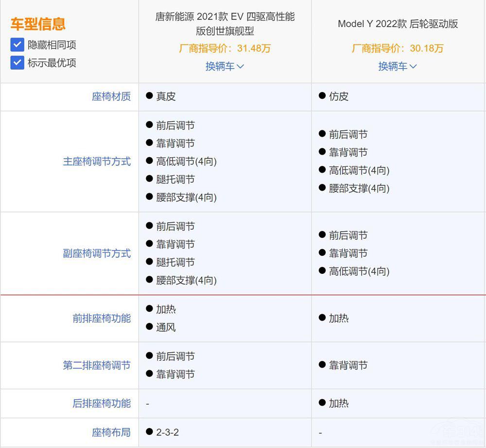Click the 车型信息 heading

point(38,24)
